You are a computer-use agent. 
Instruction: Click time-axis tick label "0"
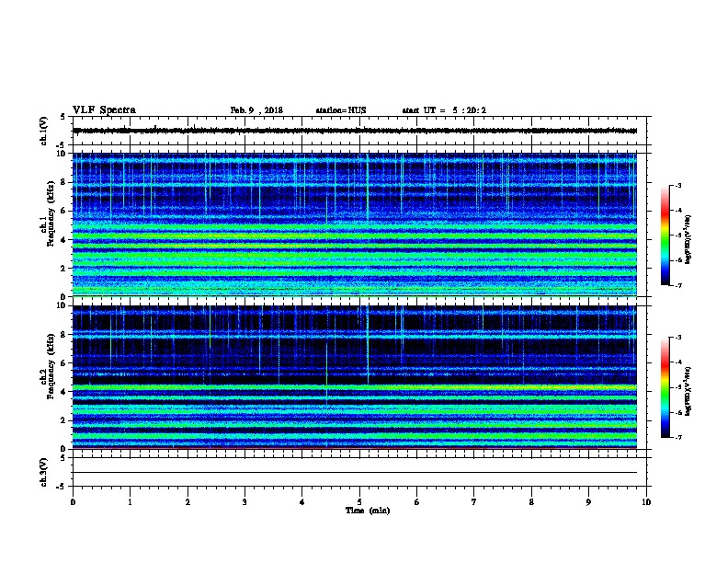coord(73,501)
